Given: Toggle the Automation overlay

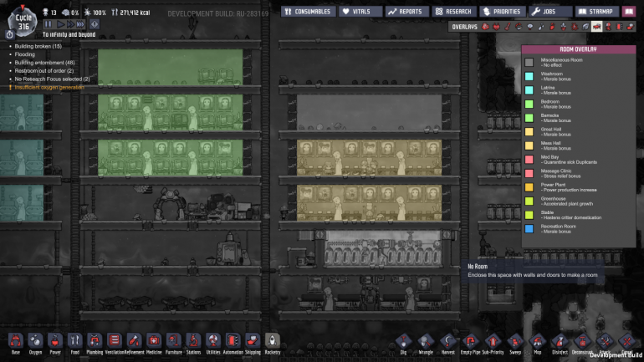Looking at the screenshot, I should (620, 27).
